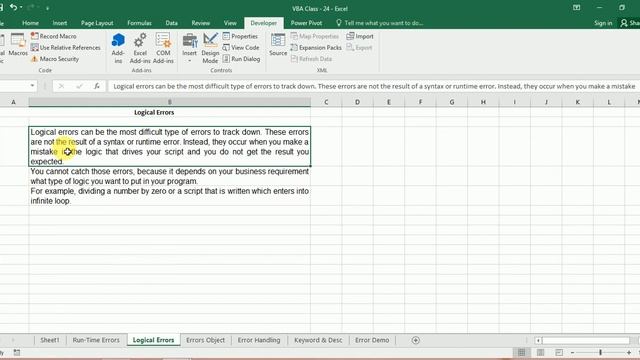This screenshot has width=640, height=360.
Task: Cancel formula bar entry
Action: (61, 86)
